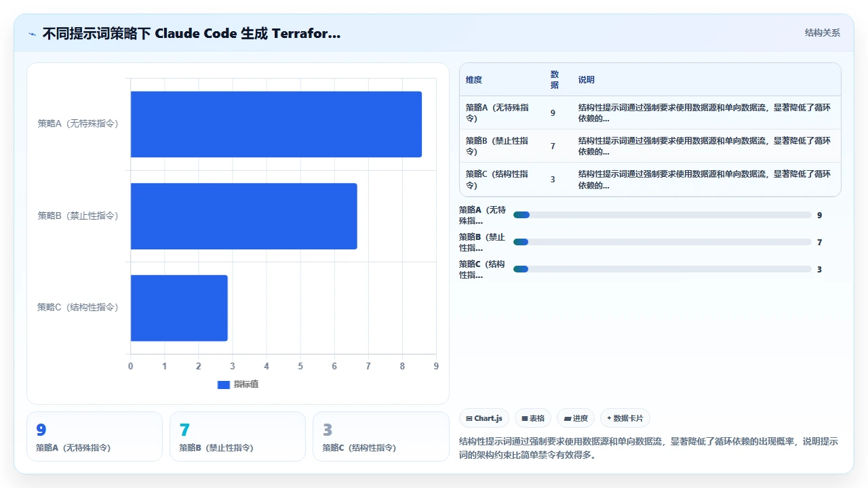Click the 维度 table column header
868x488 pixels.
(474, 80)
